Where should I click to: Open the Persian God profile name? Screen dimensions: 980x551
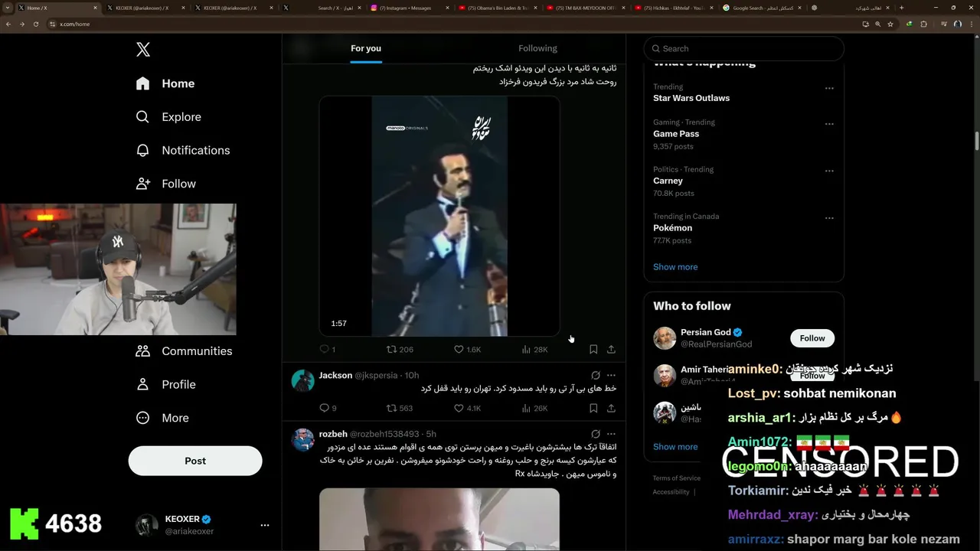point(706,332)
